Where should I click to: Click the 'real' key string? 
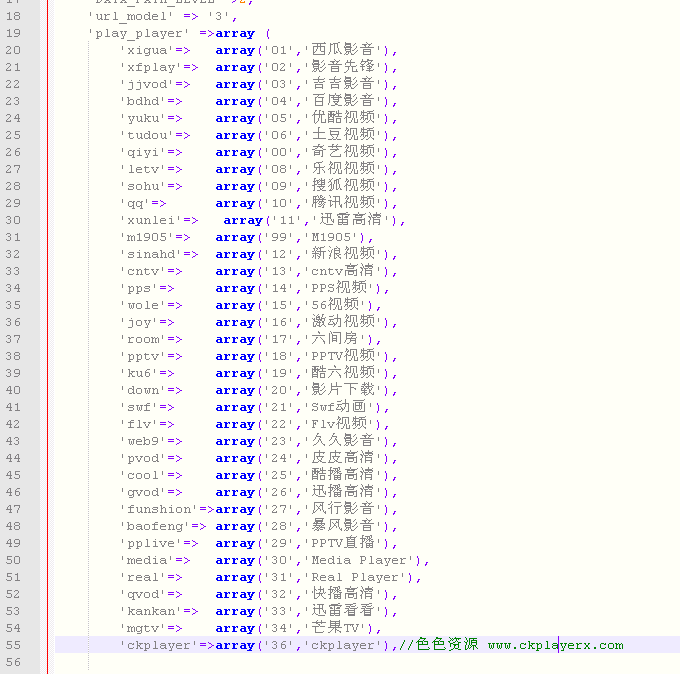click(x=143, y=577)
